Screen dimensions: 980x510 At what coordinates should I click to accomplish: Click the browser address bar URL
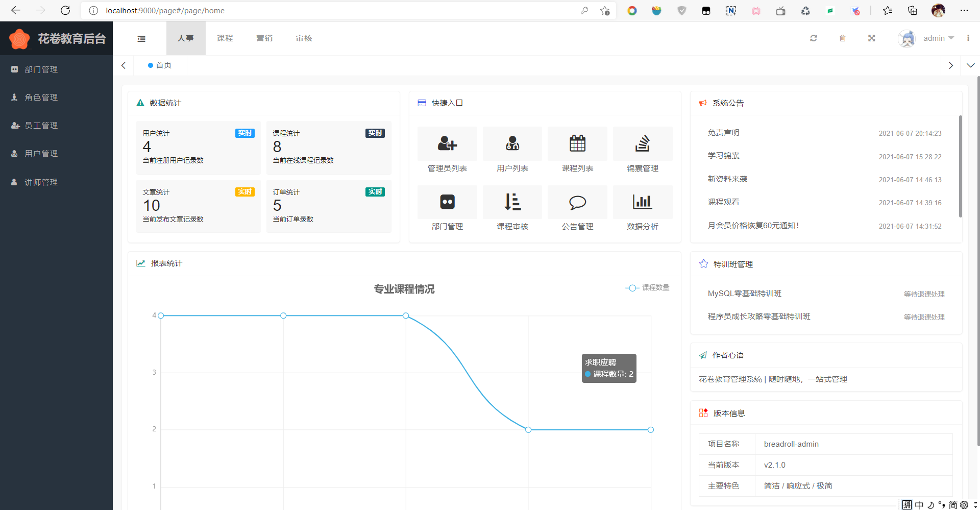coord(165,10)
